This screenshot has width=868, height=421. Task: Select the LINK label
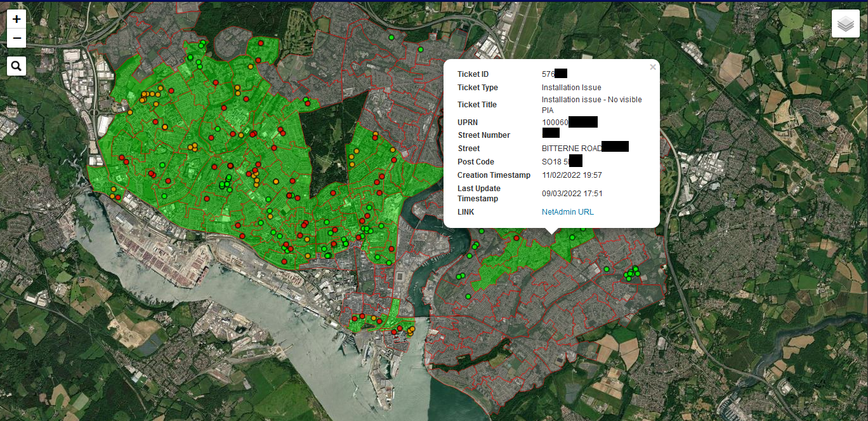click(x=466, y=212)
